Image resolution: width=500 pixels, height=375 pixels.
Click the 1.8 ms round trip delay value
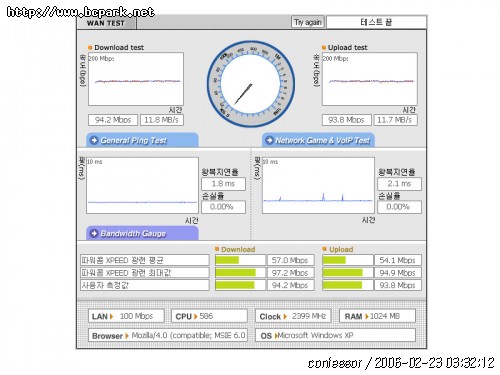(x=223, y=184)
